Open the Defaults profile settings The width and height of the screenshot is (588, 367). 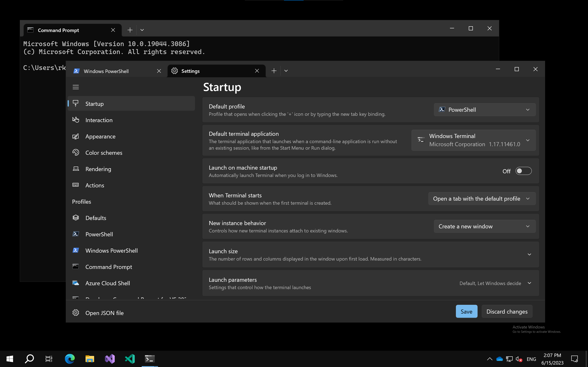tap(96, 218)
